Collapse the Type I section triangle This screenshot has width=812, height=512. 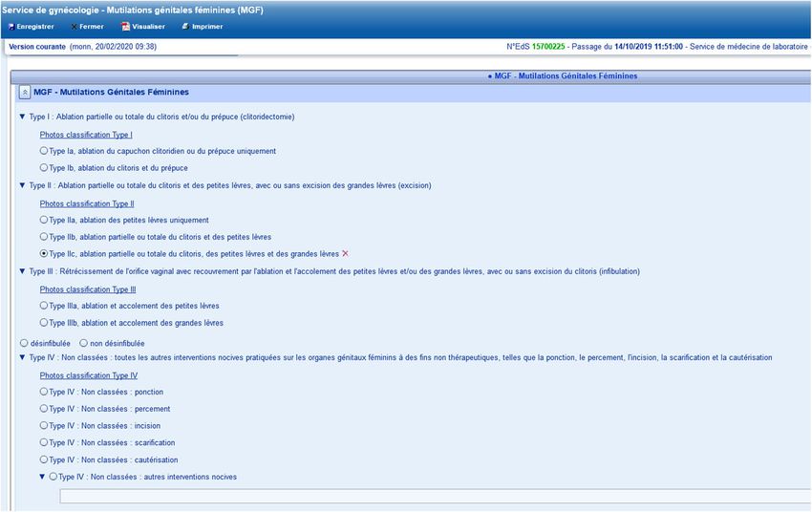[22, 117]
